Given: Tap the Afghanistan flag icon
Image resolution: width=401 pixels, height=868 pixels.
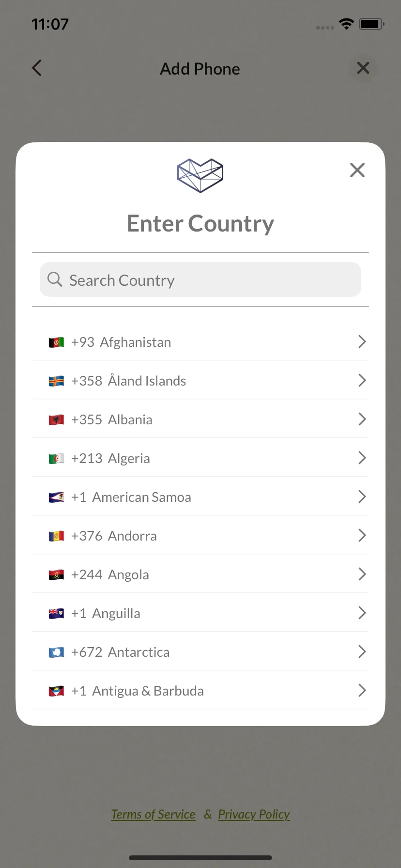Looking at the screenshot, I should point(56,342).
